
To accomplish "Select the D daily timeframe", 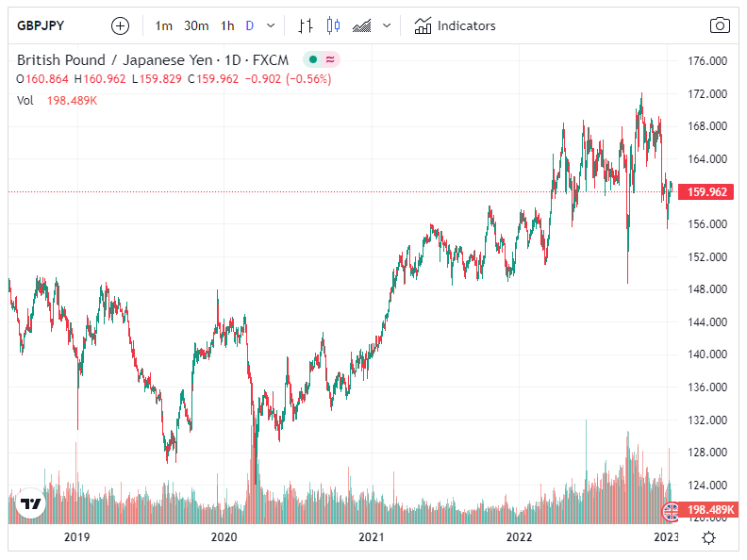I will tap(250, 25).
